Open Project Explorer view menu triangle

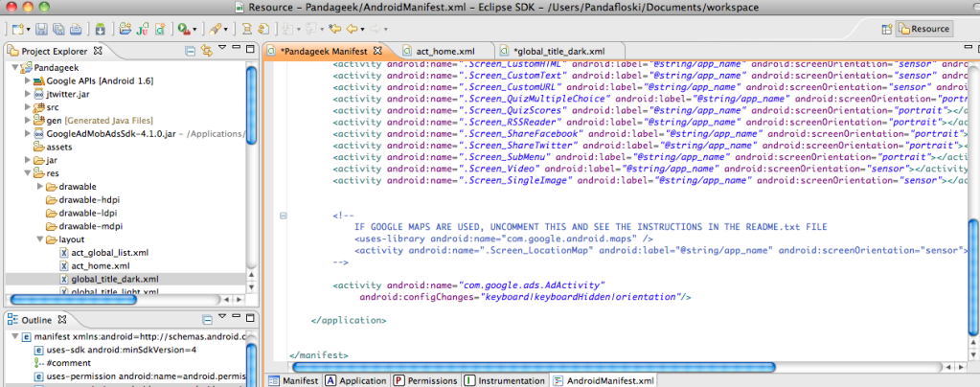point(221,48)
